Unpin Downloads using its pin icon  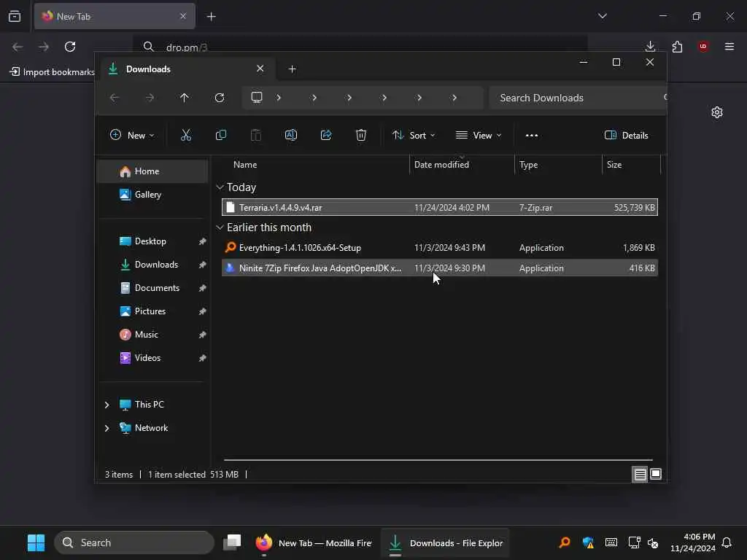click(203, 265)
